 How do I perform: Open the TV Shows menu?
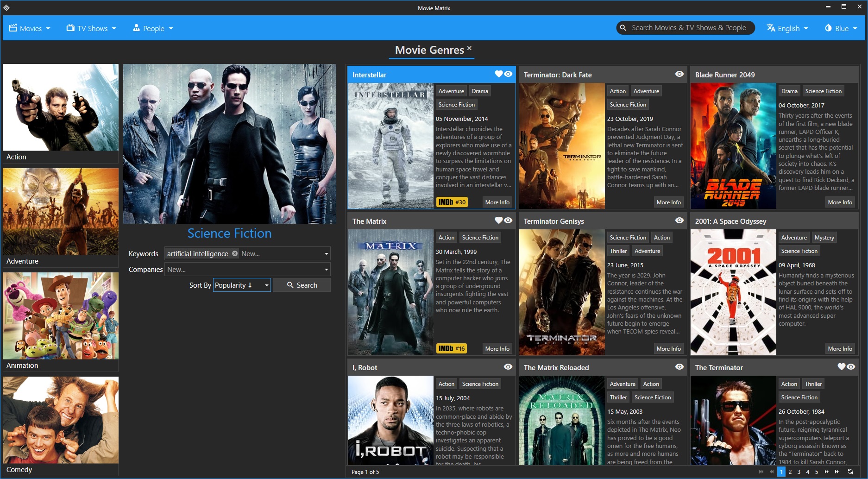point(91,28)
